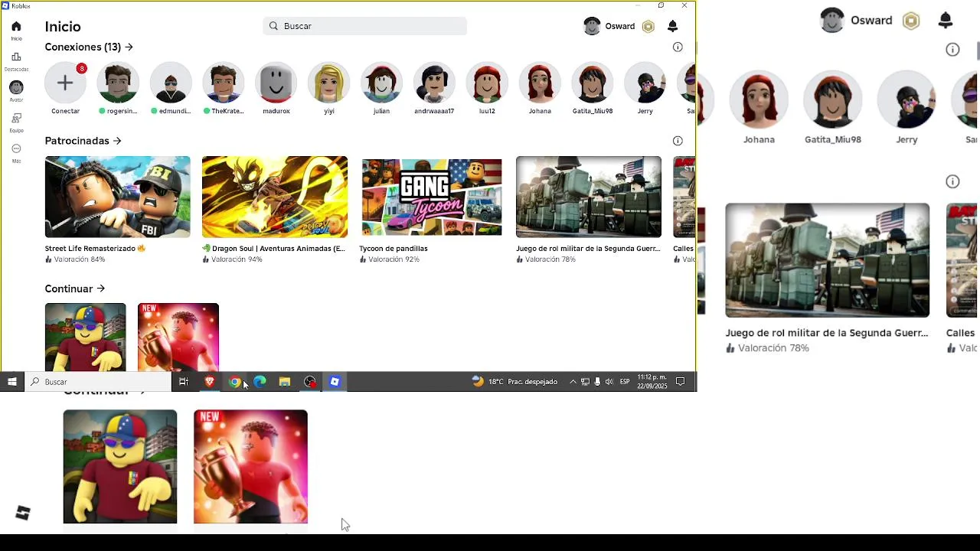Open Dragon Soul game thumbnail

pyautogui.click(x=274, y=197)
